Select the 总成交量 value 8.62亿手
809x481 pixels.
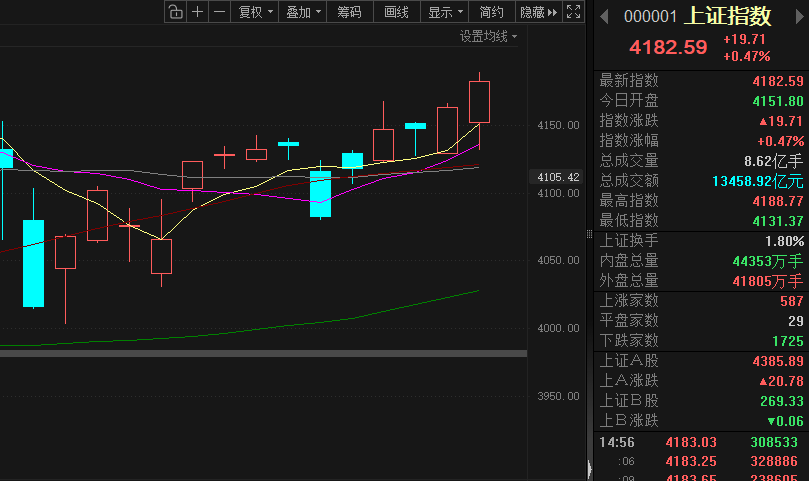point(774,162)
